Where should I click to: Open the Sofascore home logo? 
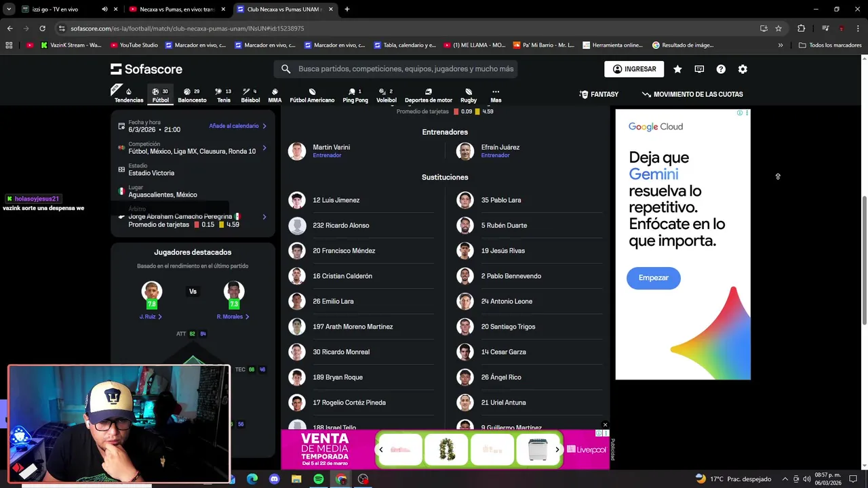click(x=146, y=69)
